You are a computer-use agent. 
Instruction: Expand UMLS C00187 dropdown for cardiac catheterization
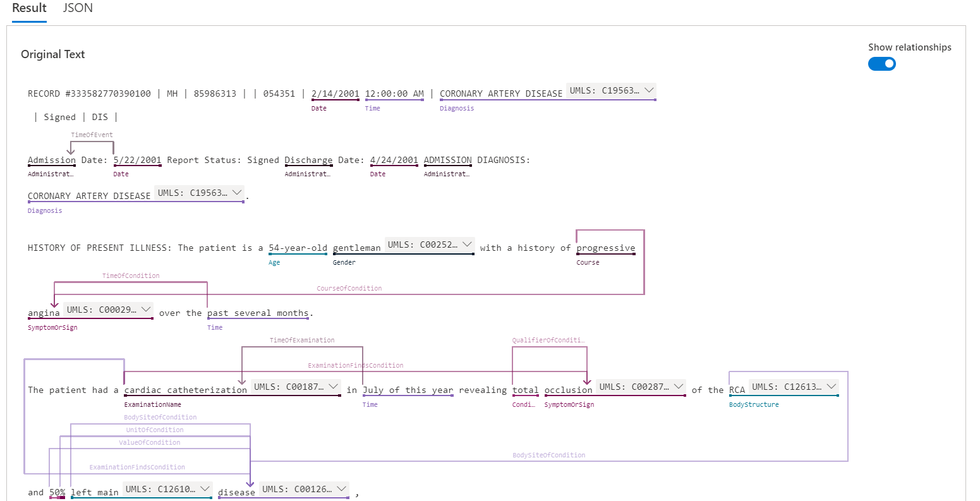coord(296,387)
